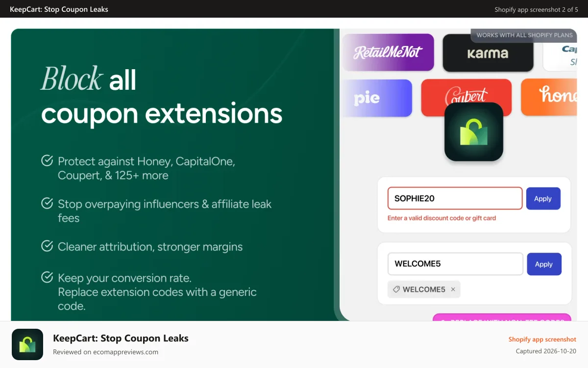The height and width of the screenshot is (368, 588).
Task: Click the applied WELCOME5 discount chip
Action: pos(424,289)
